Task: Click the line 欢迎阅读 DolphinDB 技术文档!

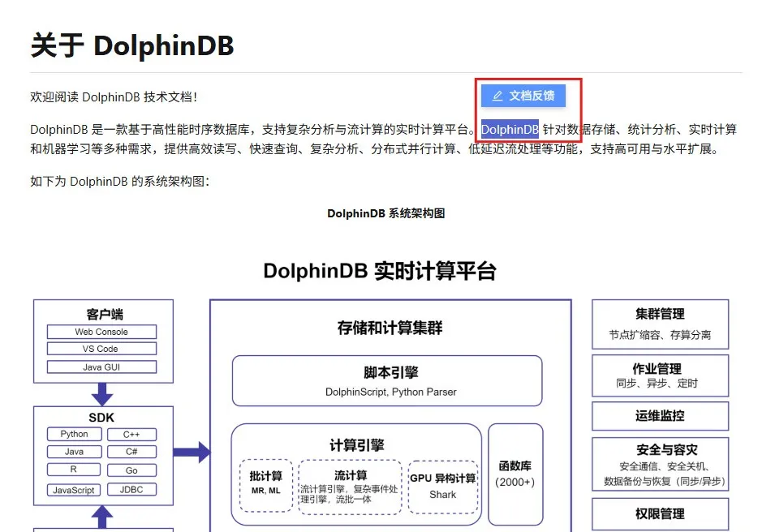Action: tap(114, 97)
